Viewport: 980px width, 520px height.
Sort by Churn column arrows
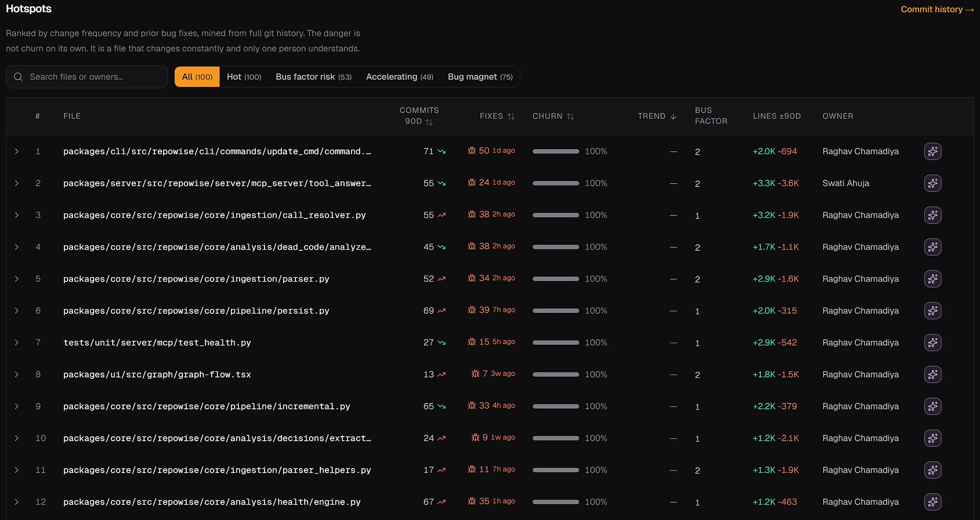(570, 117)
